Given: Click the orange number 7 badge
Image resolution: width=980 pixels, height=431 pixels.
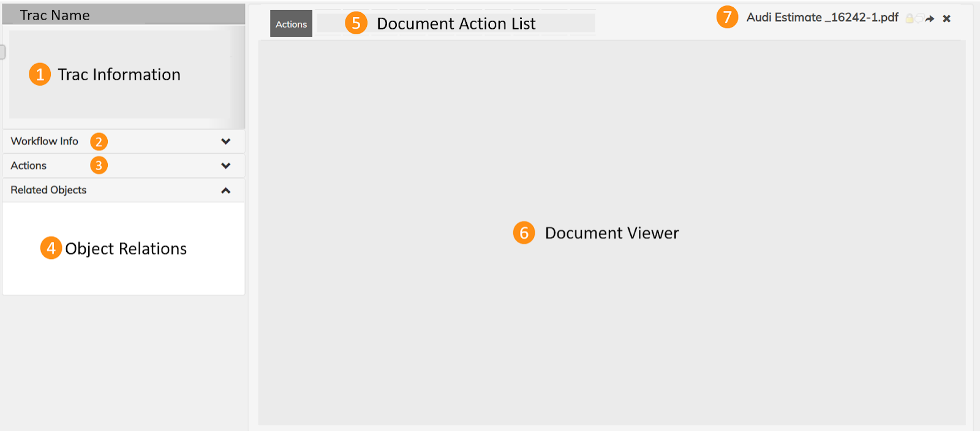Looking at the screenshot, I should (727, 17).
